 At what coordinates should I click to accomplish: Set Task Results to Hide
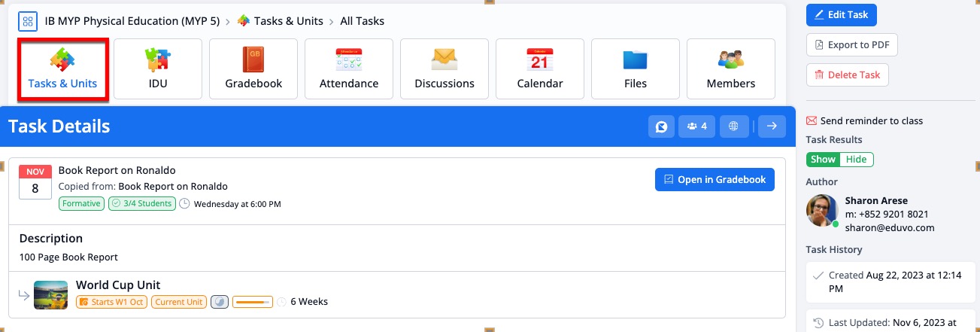pos(856,160)
